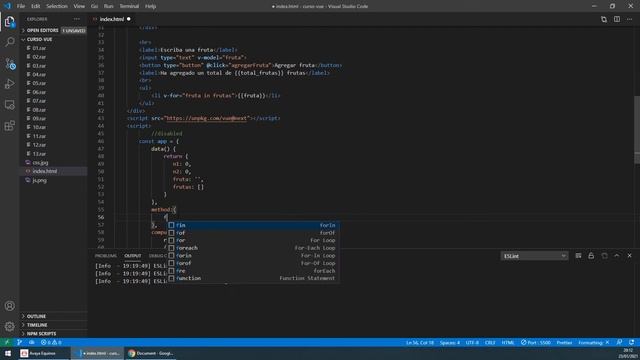
Task: Open the Explorer view in activity bar
Action: coord(10,22)
